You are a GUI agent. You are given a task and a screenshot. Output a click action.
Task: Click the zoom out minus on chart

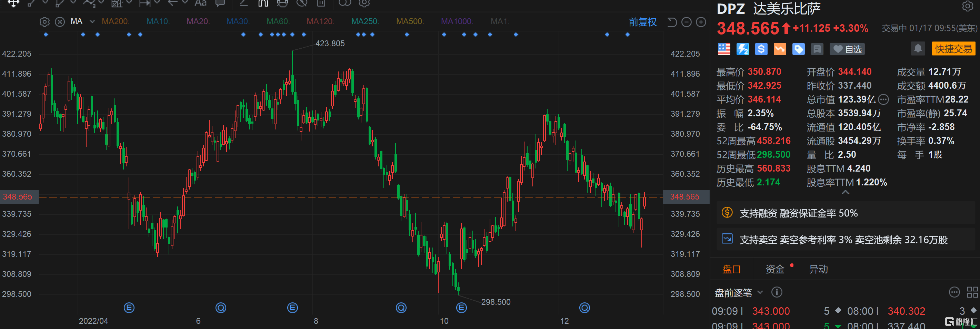tap(686, 22)
